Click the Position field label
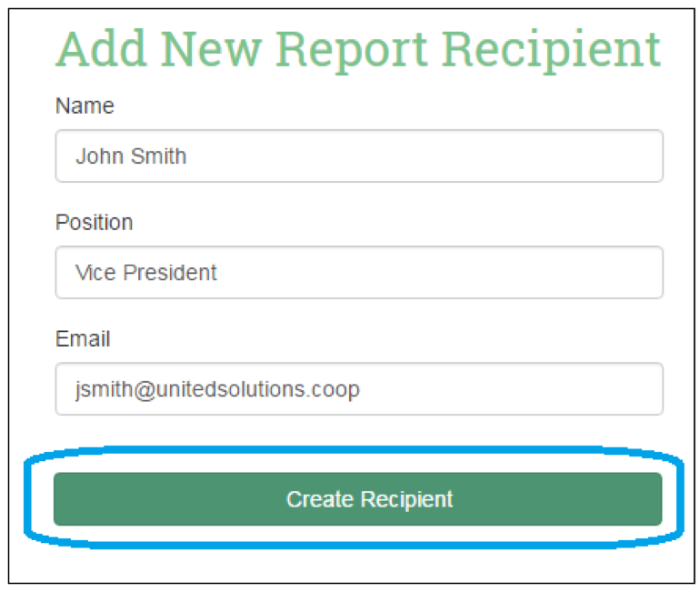Image resolution: width=700 pixels, height=592 pixels. pos(94,223)
